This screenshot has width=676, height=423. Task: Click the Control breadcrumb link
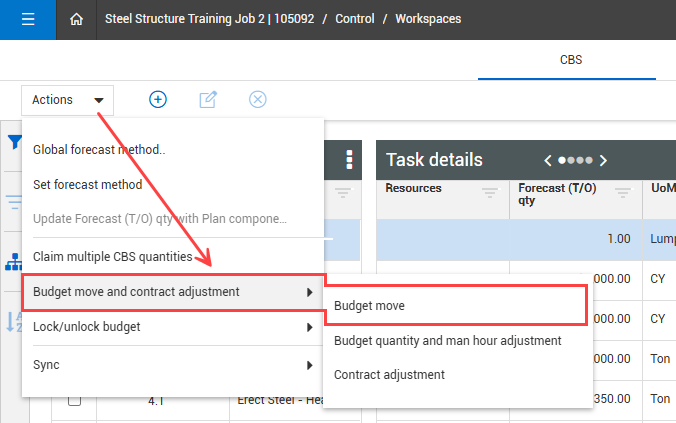[x=355, y=19]
